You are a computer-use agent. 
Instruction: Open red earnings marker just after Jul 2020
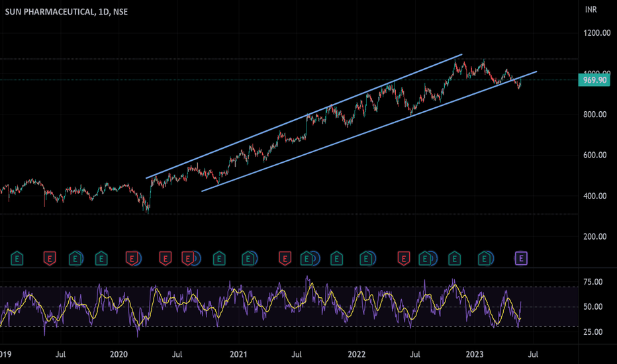188,259
